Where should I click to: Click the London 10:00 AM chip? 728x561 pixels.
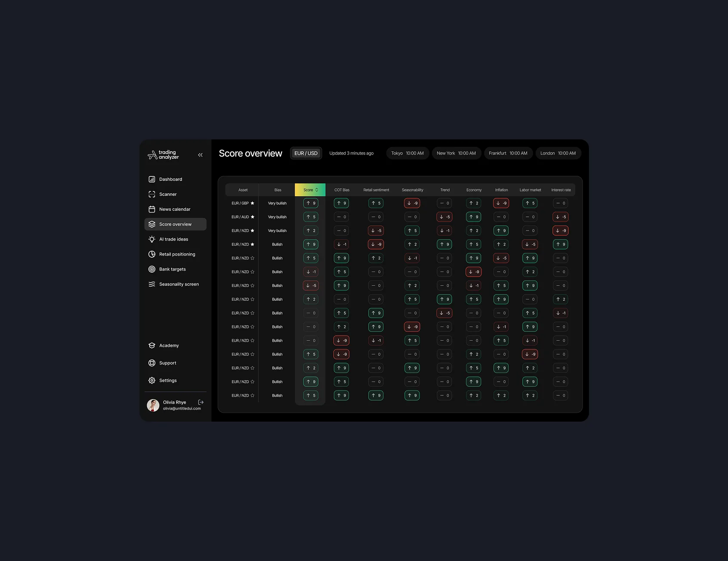click(558, 154)
